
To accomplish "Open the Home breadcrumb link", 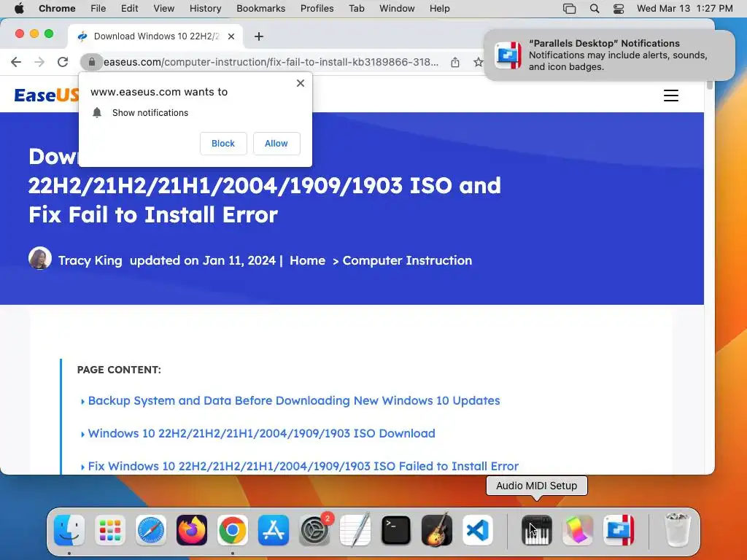I will (307, 260).
